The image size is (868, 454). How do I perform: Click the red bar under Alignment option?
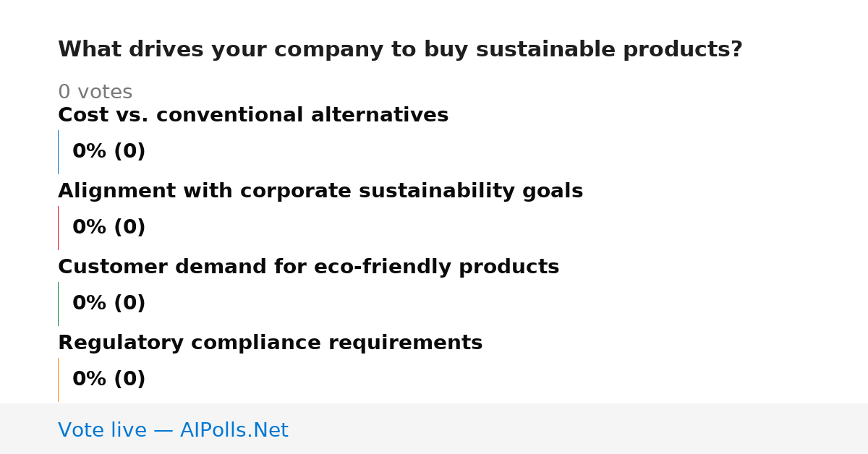[58, 228]
